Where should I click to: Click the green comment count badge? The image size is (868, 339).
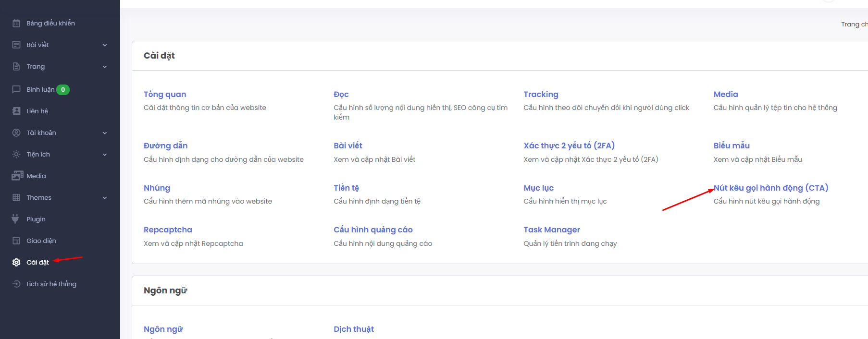pyautogui.click(x=63, y=89)
